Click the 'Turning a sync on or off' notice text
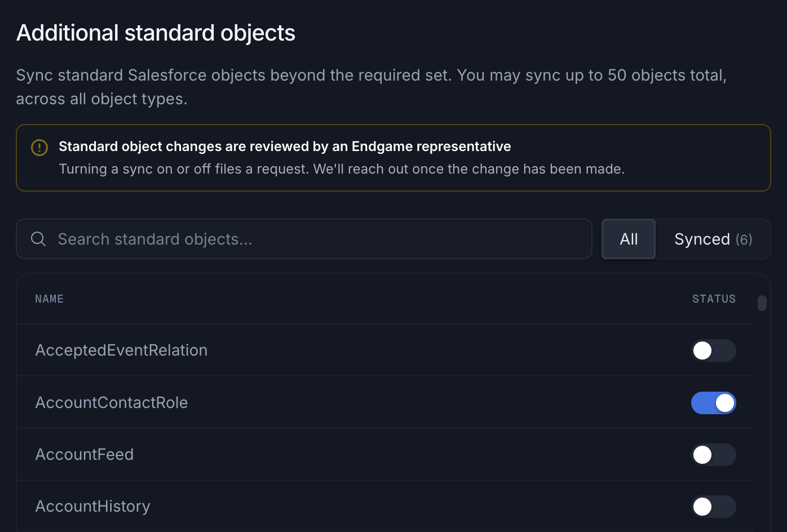The width and height of the screenshot is (787, 532). point(342,169)
